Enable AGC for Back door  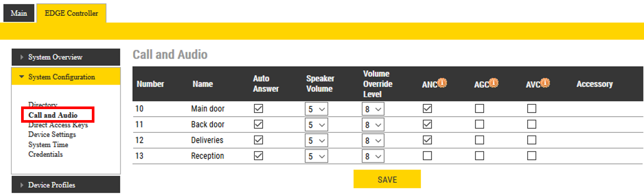480,124
